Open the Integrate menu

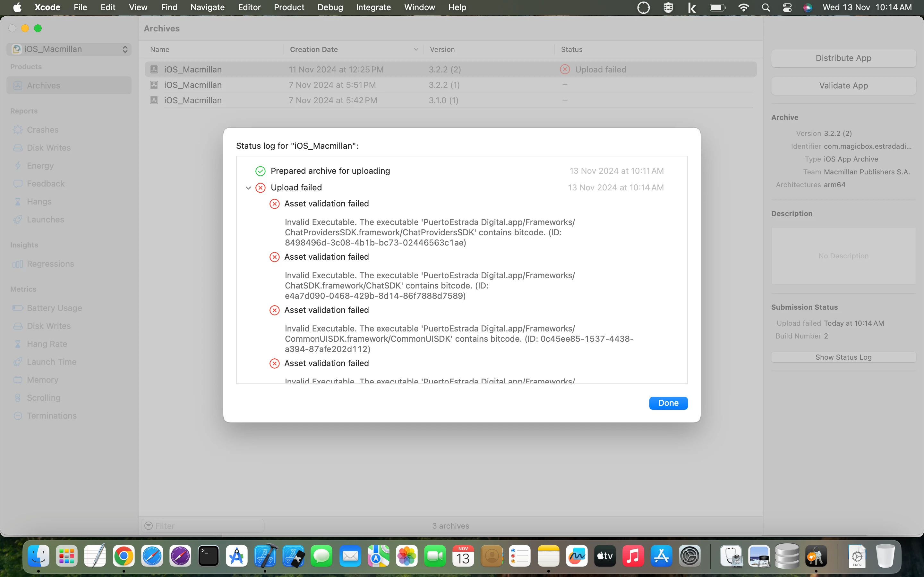(373, 7)
